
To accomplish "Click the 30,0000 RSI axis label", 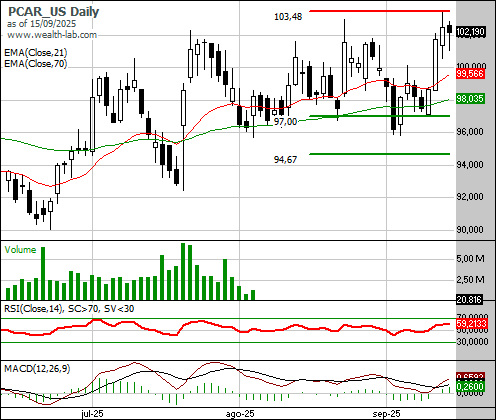I will (472, 342).
